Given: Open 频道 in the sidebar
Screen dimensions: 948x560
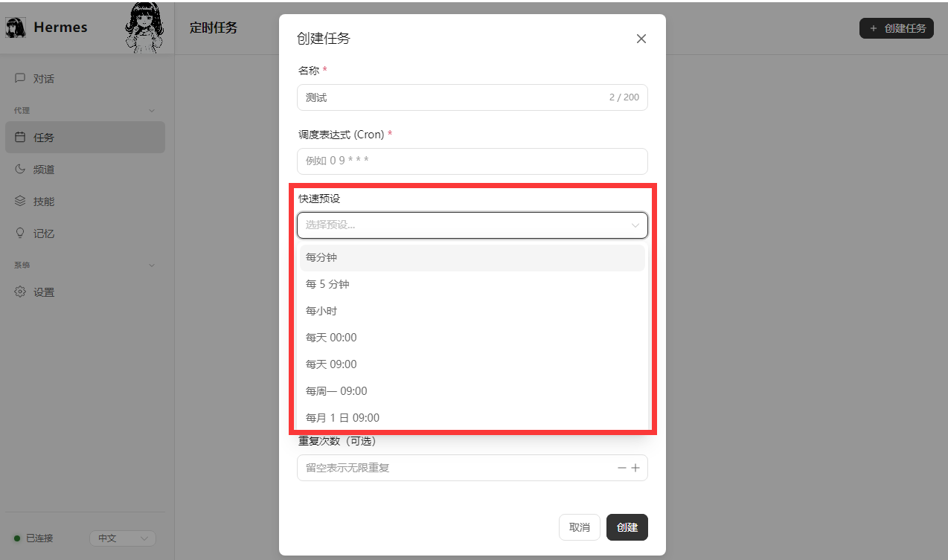Looking at the screenshot, I should (85, 169).
